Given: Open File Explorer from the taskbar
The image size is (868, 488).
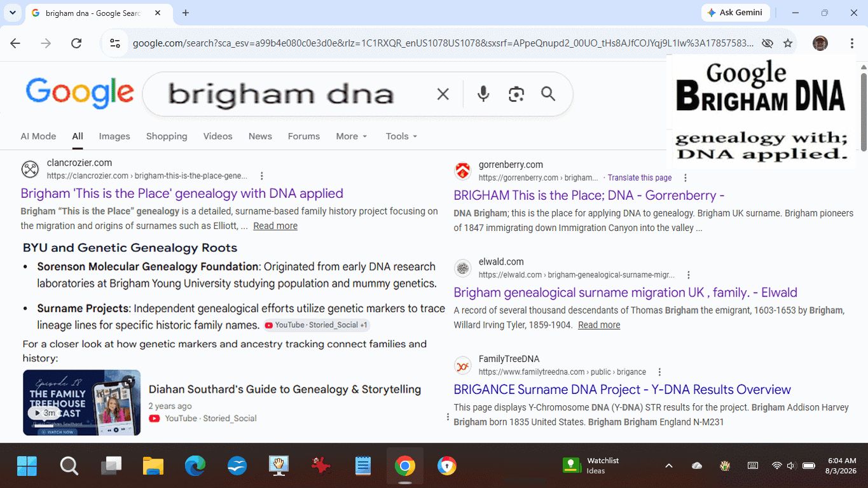Looking at the screenshot, I should [153, 466].
